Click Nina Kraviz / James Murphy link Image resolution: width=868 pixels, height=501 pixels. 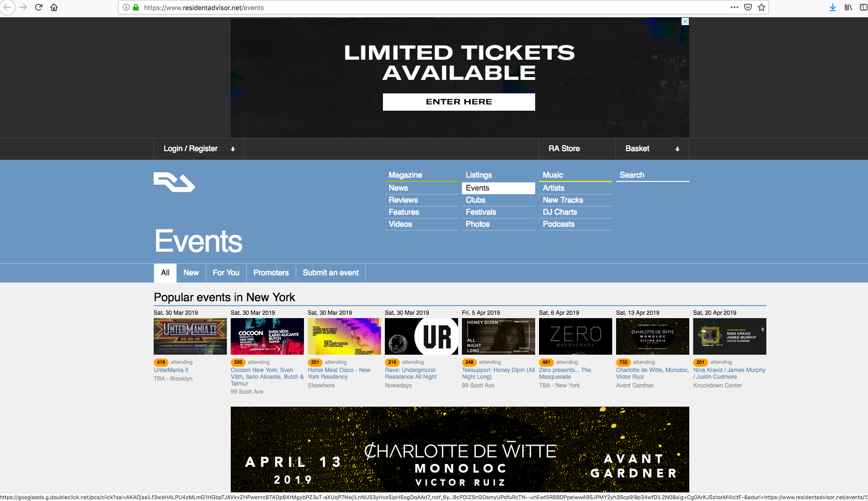[729, 373]
